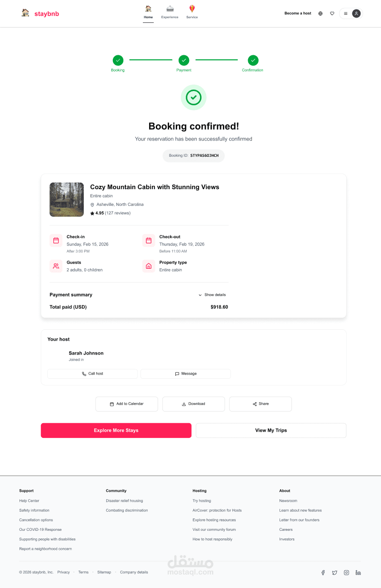Viewport: 381px width, 588px height.
Task: Switch to the Service tab
Action: 192,12
